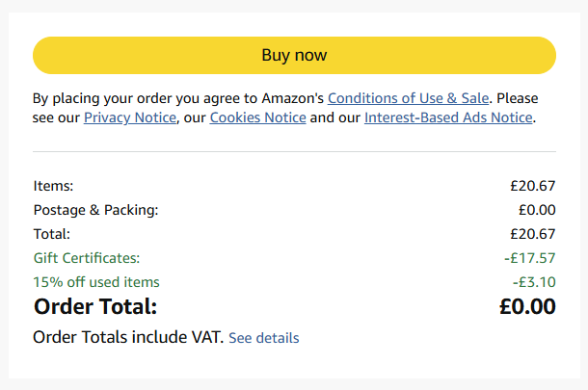Click the Order Totals include VAT text
Image resolution: width=588 pixels, height=390 pixels.
(128, 338)
